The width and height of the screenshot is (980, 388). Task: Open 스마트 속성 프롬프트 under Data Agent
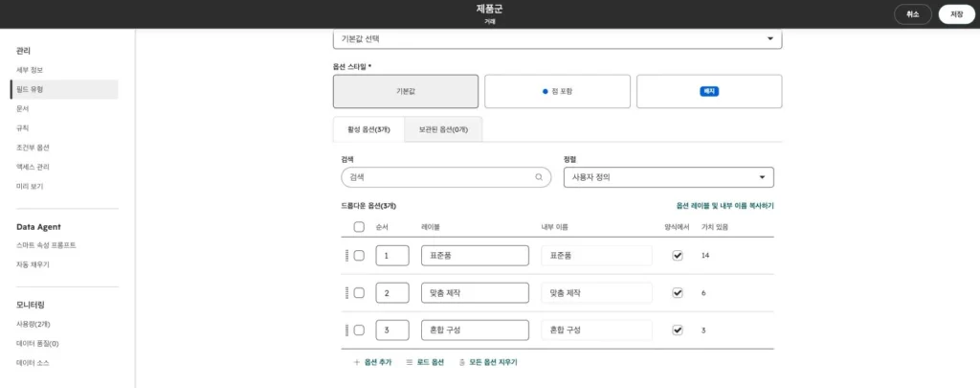pyautogui.click(x=46, y=245)
